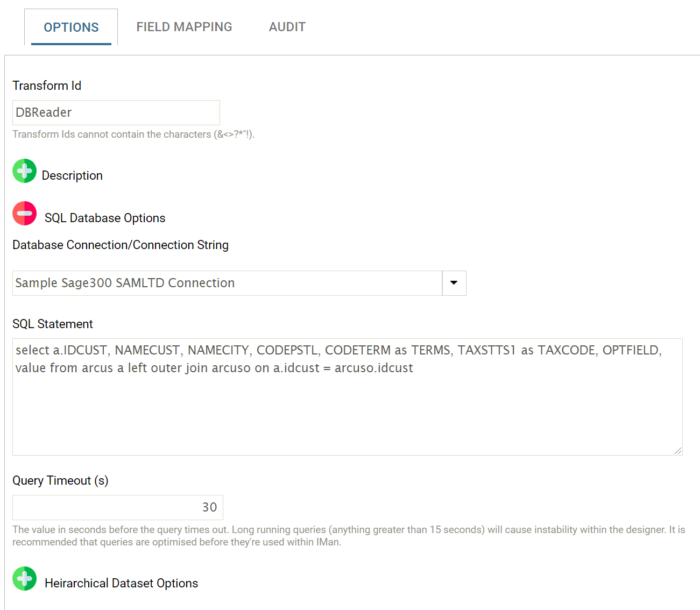The width and height of the screenshot is (700, 610).
Task: Collapse SQL Database Options using red minus icon
Action: coord(24,214)
